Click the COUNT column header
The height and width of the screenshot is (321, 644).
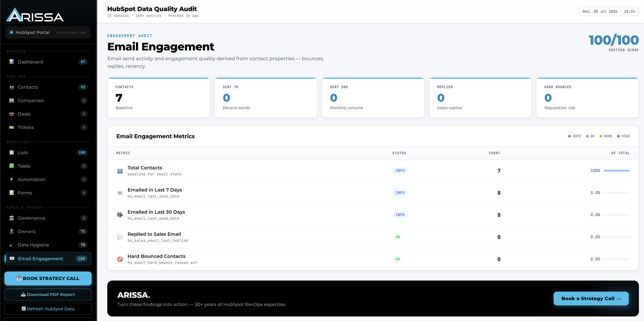point(494,153)
